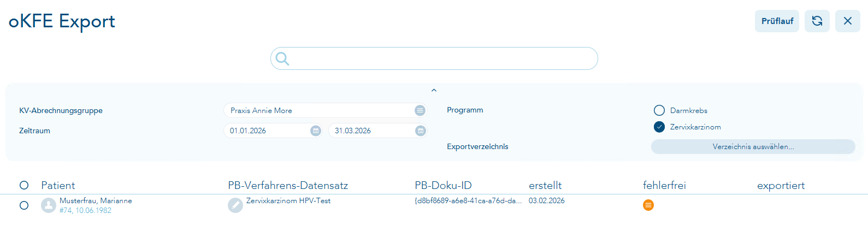
Task: Open the Praxis Annie More dropdown
Action: coord(325,110)
